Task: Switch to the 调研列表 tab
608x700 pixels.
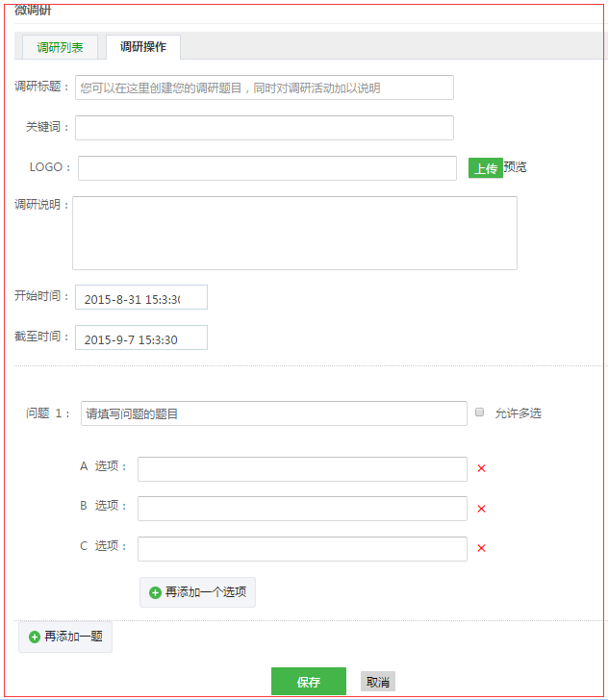Action: pos(60,47)
